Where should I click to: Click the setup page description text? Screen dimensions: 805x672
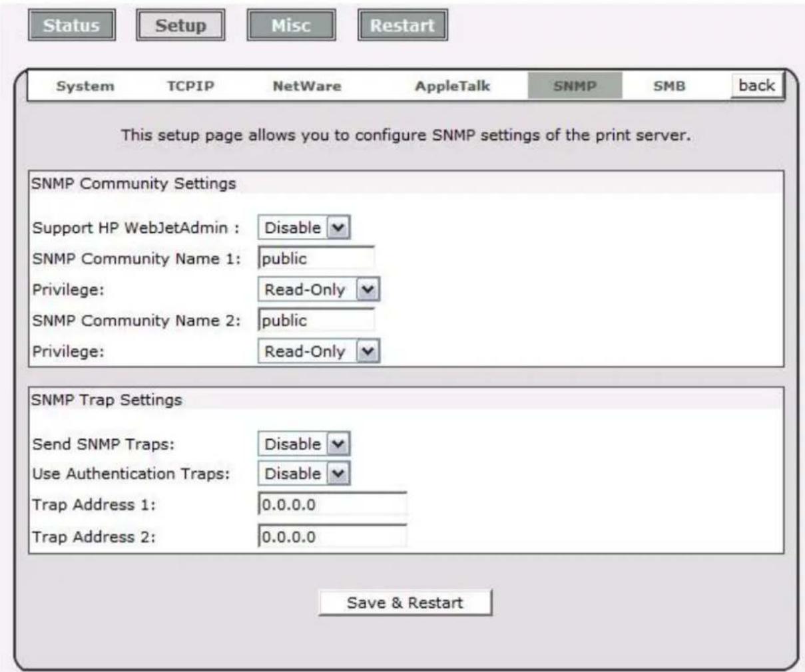(405, 136)
